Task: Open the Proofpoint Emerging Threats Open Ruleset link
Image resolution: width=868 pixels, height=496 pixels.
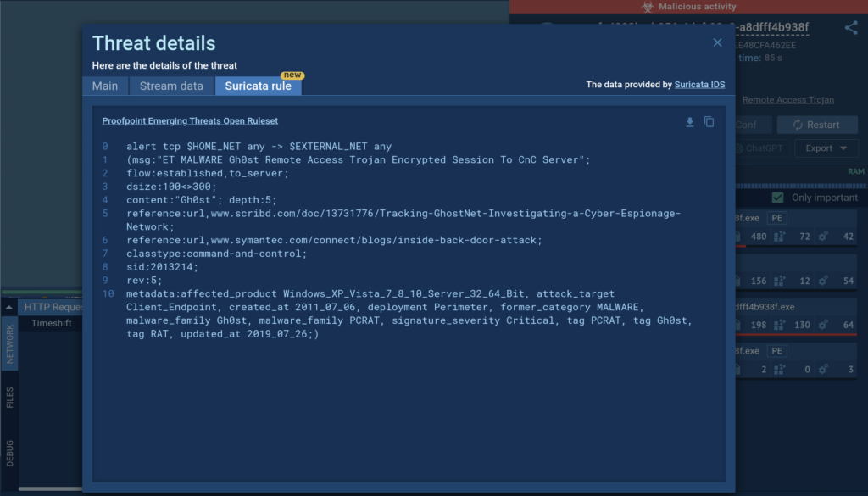Action: point(190,121)
